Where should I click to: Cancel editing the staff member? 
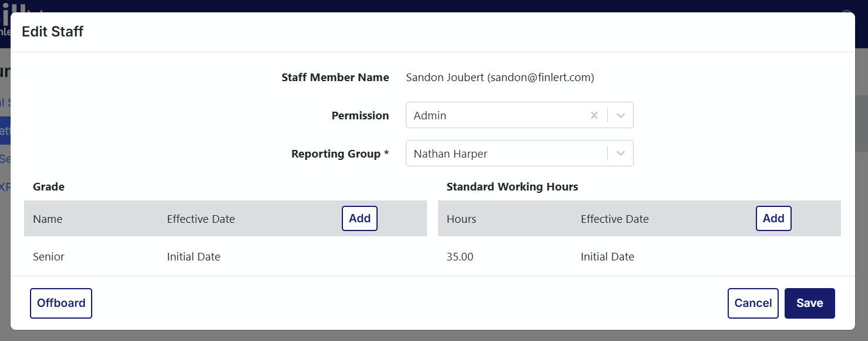752,303
